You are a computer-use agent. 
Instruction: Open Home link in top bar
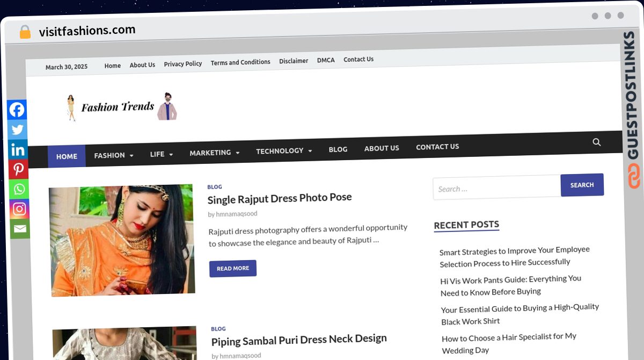point(113,66)
